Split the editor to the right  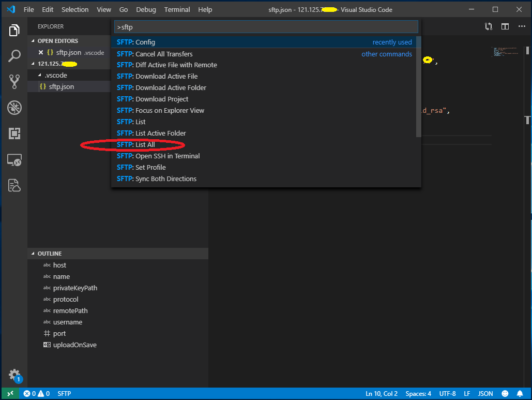[505, 26]
